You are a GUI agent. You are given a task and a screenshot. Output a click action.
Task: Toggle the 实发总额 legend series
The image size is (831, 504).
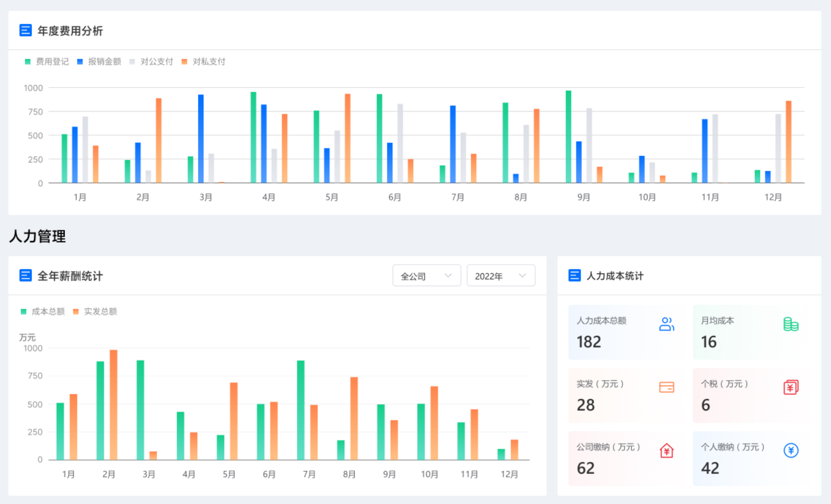[x=95, y=311]
